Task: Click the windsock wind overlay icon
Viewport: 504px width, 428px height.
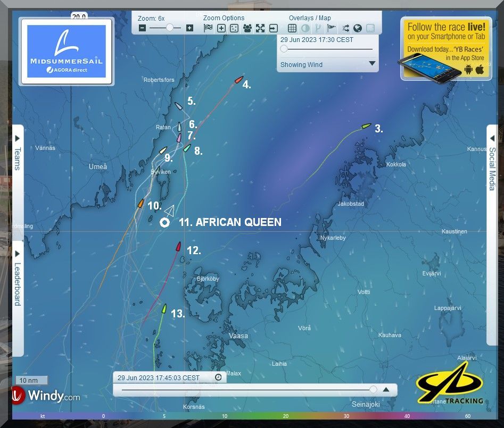Action: coord(331,28)
